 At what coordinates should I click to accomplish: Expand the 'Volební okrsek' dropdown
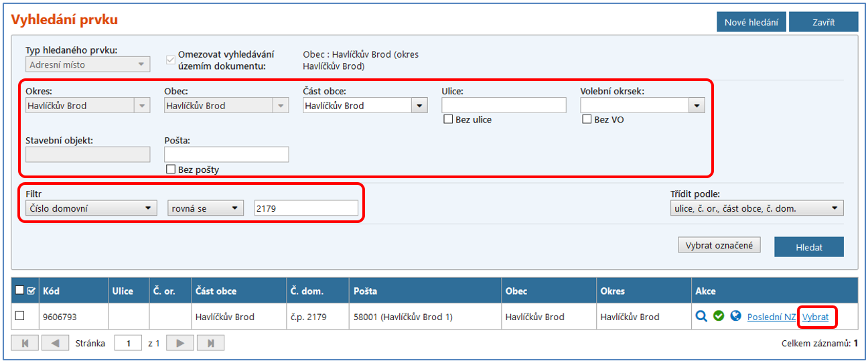697,106
